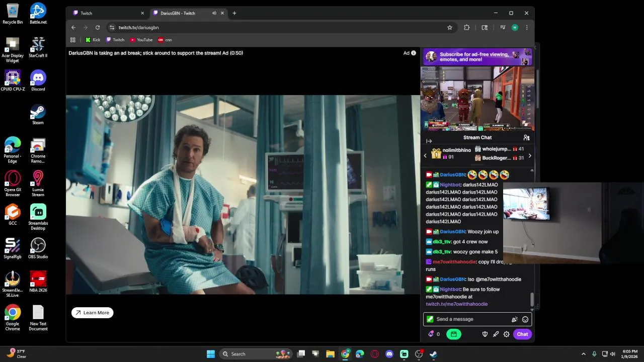Click the moderator shield icon in chat

pos(485,334)
